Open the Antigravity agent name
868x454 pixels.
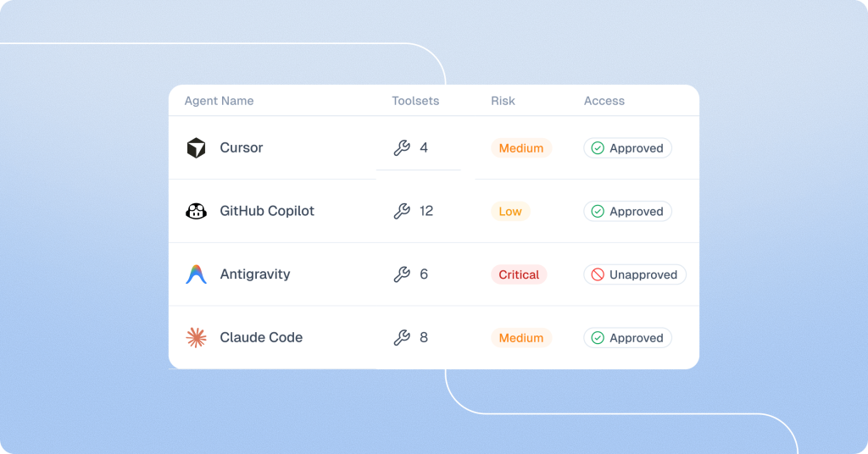(254, 274)
